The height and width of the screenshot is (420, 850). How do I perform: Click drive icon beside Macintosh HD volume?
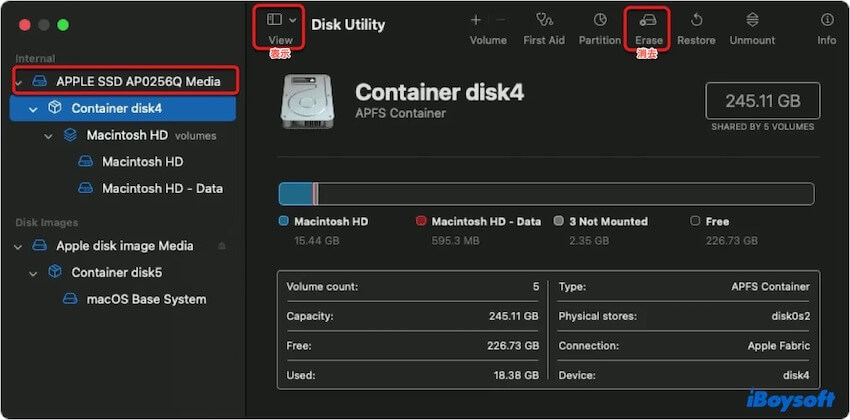pos(85,161)
